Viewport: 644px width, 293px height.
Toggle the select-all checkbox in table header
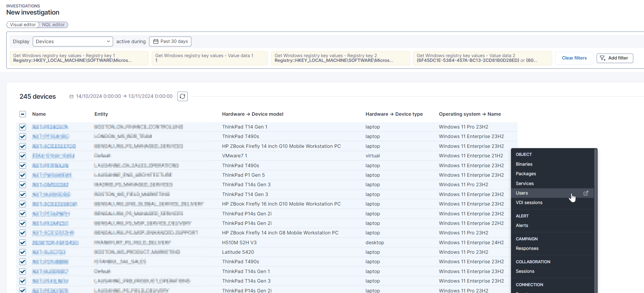click(23, 114)
